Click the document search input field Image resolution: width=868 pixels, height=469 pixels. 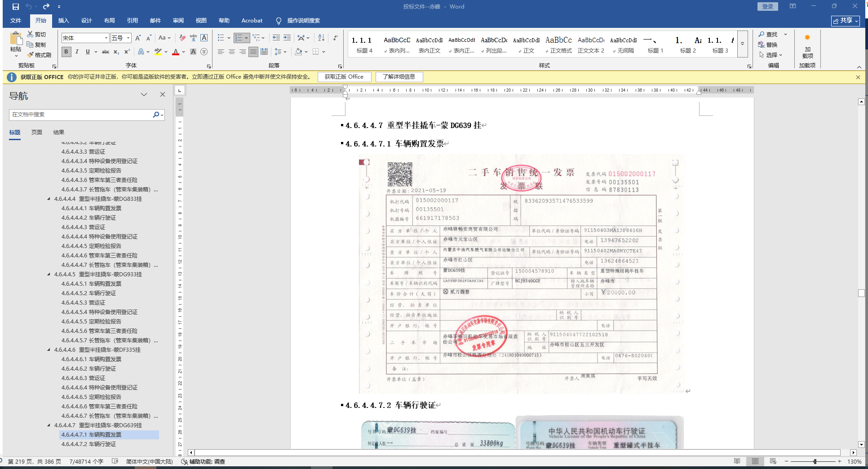(x=81, y=115)
